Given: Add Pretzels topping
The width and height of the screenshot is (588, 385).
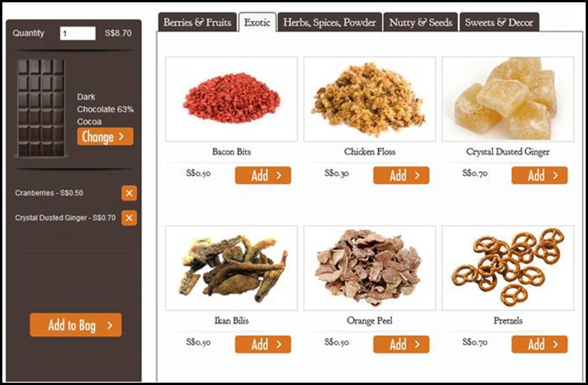Looking at the screenshot, I should [x=539, y=344].
